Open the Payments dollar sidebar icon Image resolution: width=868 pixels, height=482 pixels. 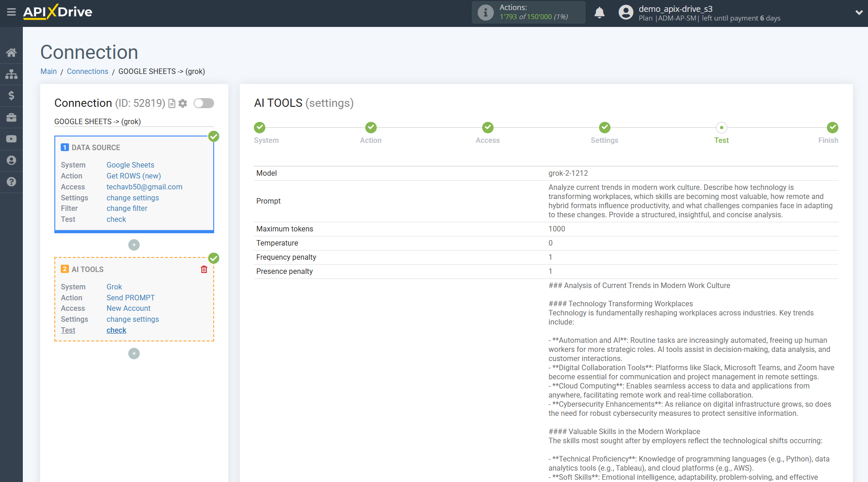coord(11,95)
